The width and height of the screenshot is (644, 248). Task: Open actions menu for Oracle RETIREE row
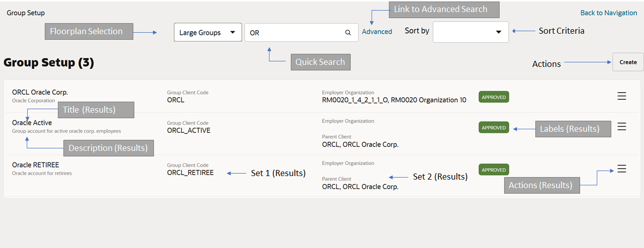pyautogui.click(x=622, y=169)
